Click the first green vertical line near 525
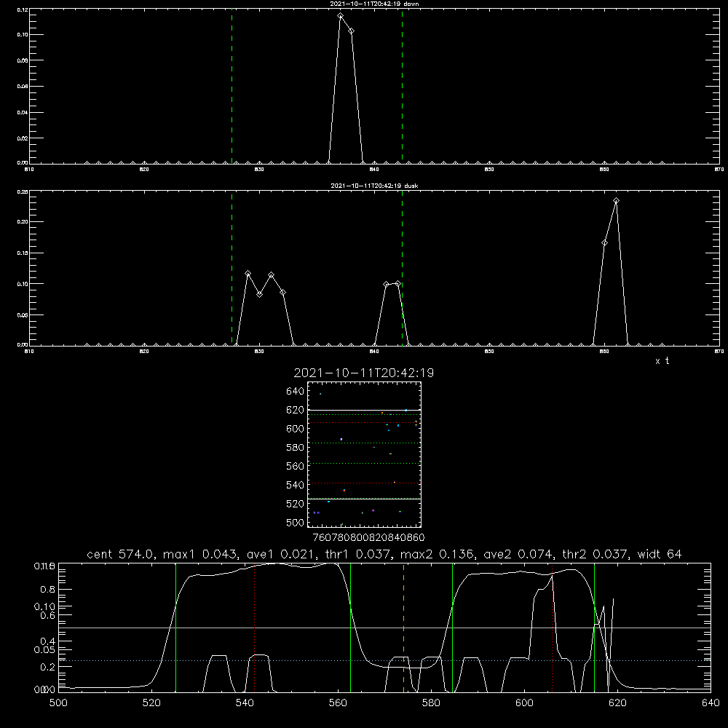The width and height of the screenshot is (728, 728). coord(176,628)
